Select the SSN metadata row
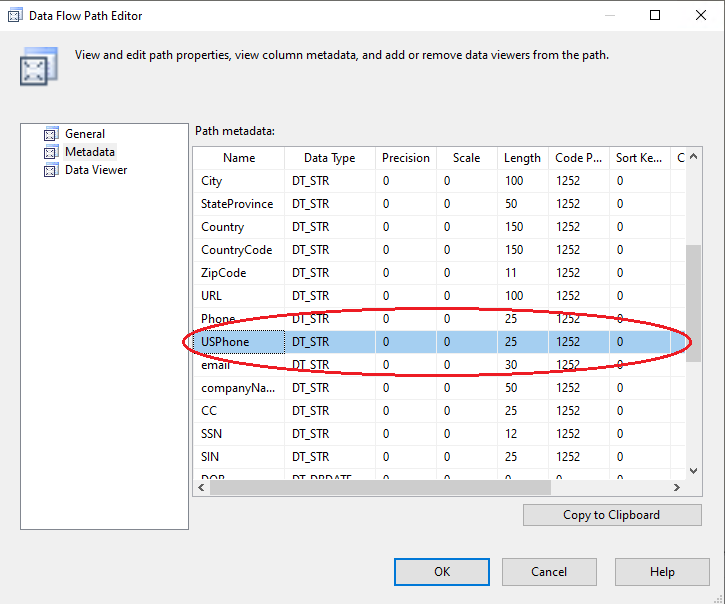 coord(210,434)
